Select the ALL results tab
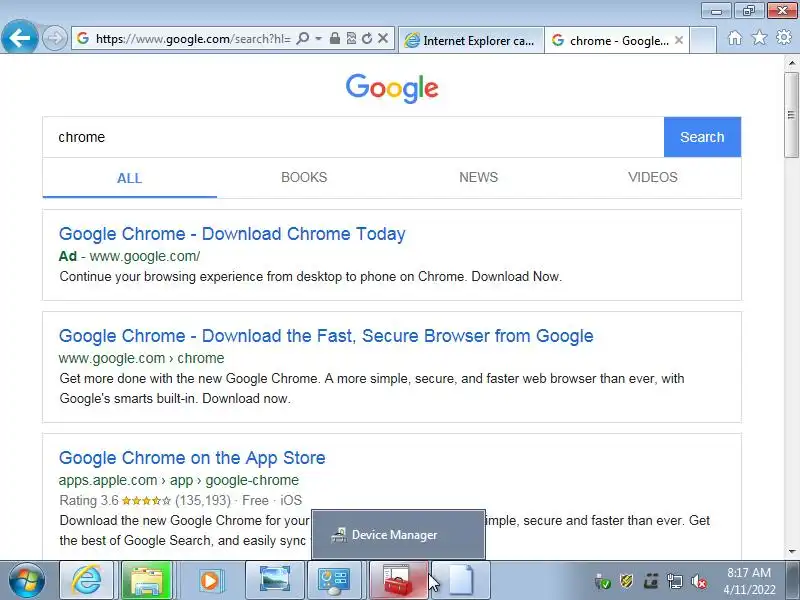The height and width of the screenshot is (600, 800). 130,178
